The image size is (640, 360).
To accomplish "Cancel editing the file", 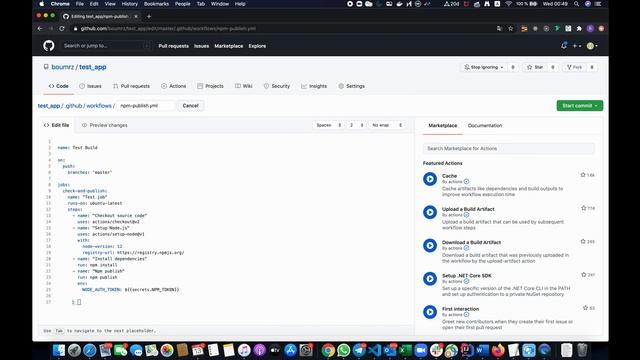I will click(190, 106).
